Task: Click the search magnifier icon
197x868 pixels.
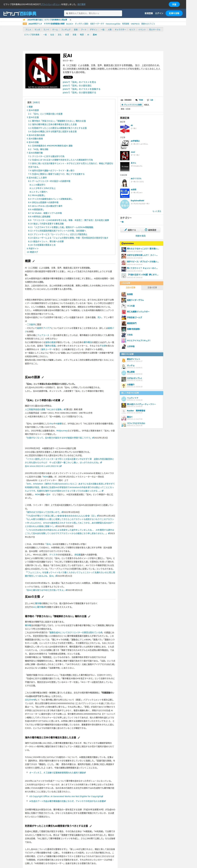Action: 67,13
